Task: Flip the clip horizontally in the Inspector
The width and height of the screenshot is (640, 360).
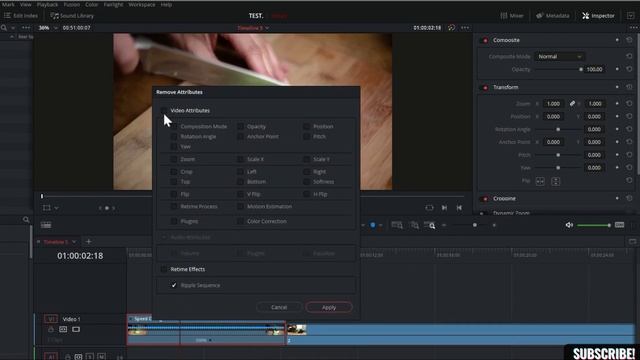Action: click(540, 181)
